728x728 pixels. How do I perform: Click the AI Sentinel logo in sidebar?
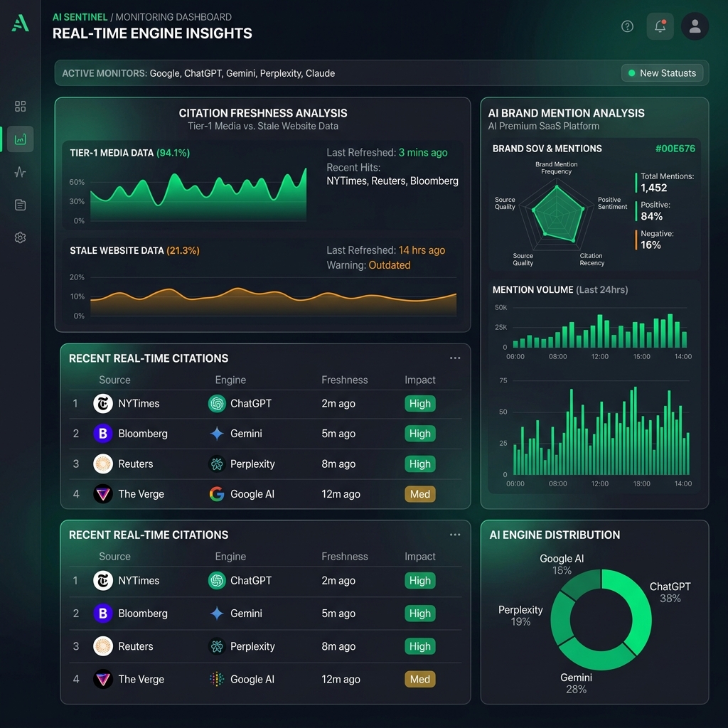pyautogui.click(x=21, y=23)
